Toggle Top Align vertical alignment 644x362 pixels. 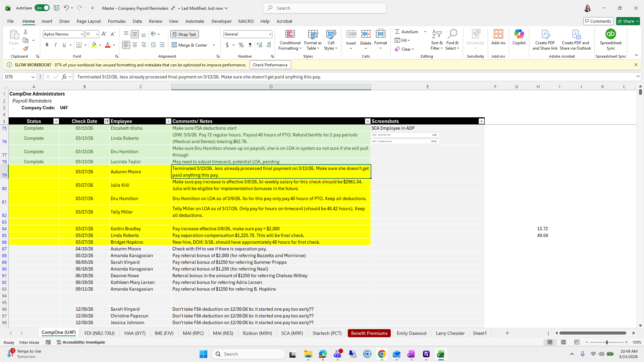tap(126, 34)
